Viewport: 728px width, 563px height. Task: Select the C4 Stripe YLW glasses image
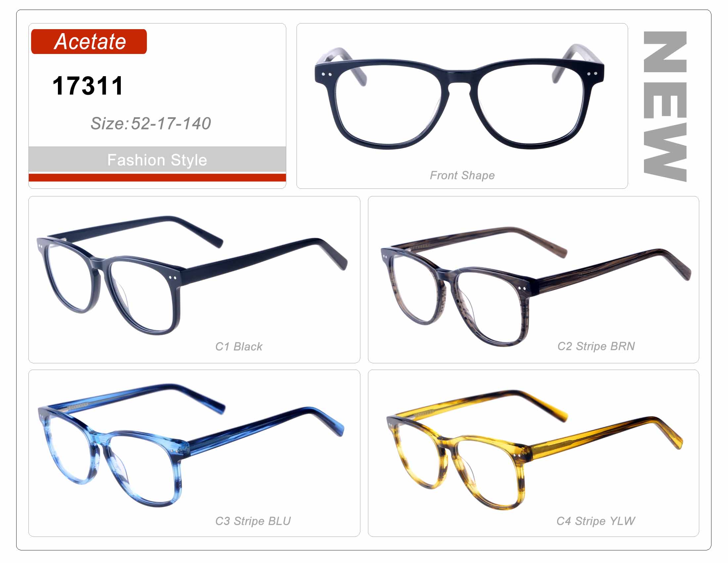[x=535, y=450]
